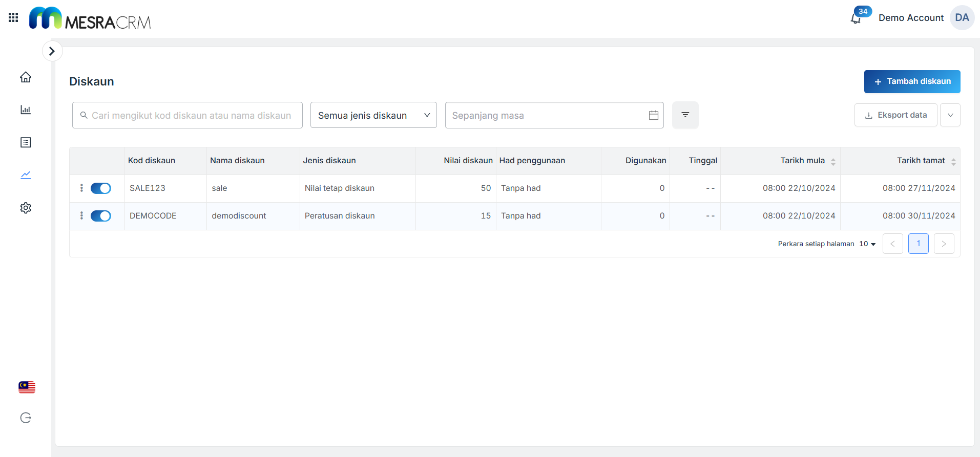This screenshot has height=457, width=980.
Task: Click the discount code search field
Action: point(187,115)
